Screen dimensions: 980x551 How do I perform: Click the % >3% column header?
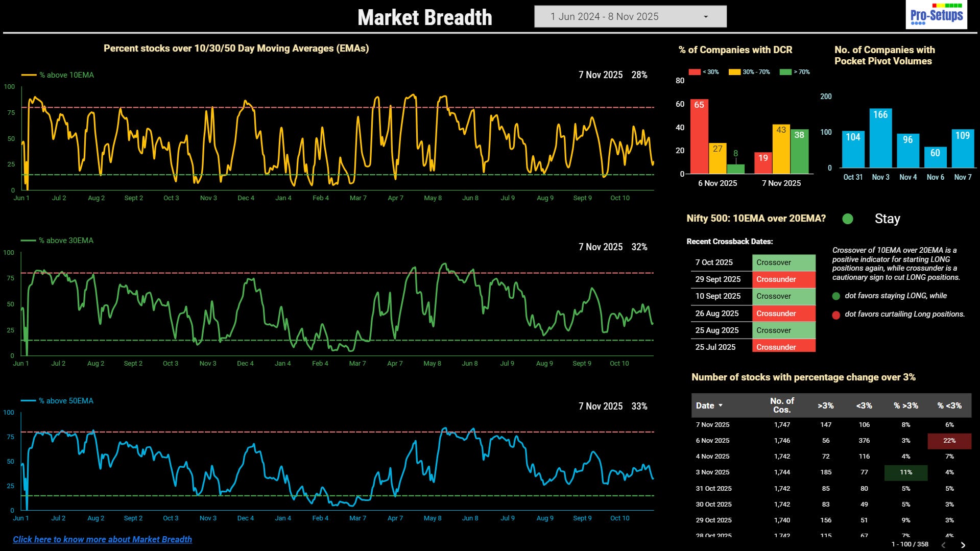tap(905, 405)
